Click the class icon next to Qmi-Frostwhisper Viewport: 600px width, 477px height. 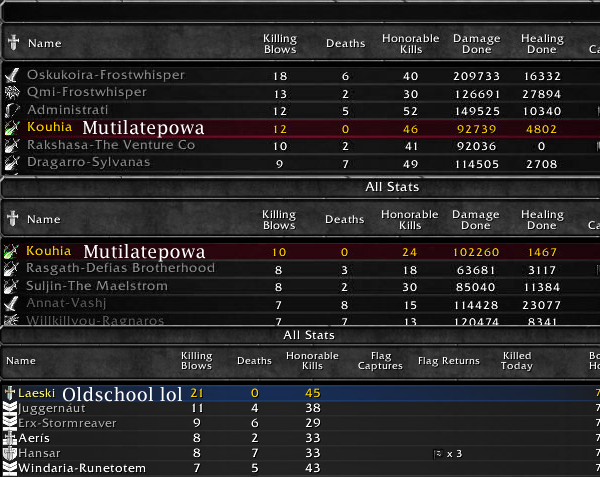tap(12, 93)
